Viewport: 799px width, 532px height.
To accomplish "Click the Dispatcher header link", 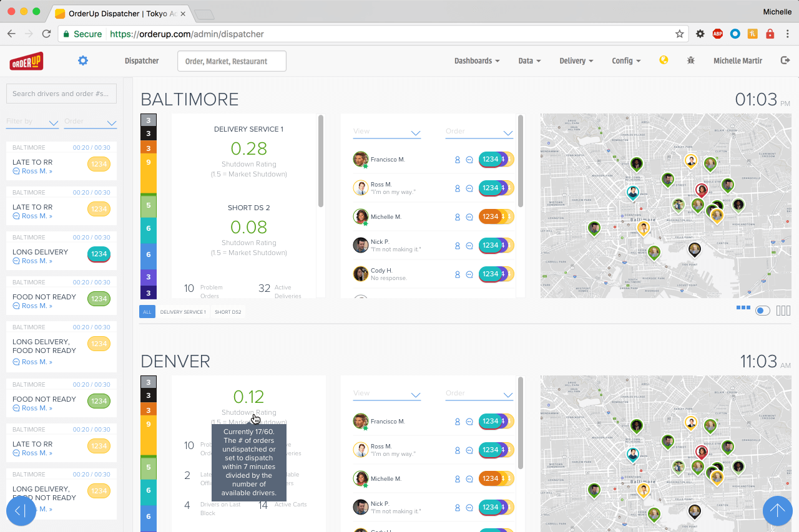I will pos(142,61).
